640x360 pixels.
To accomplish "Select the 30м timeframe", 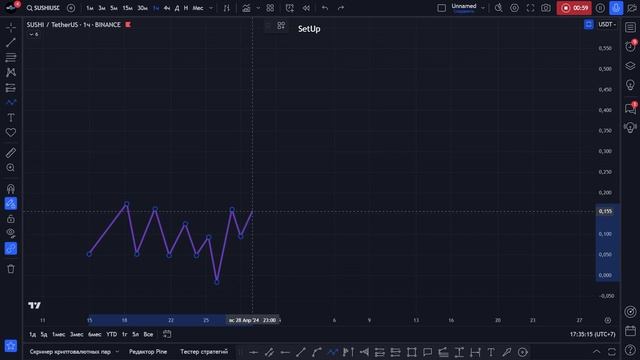I will [x=142, y=8].
